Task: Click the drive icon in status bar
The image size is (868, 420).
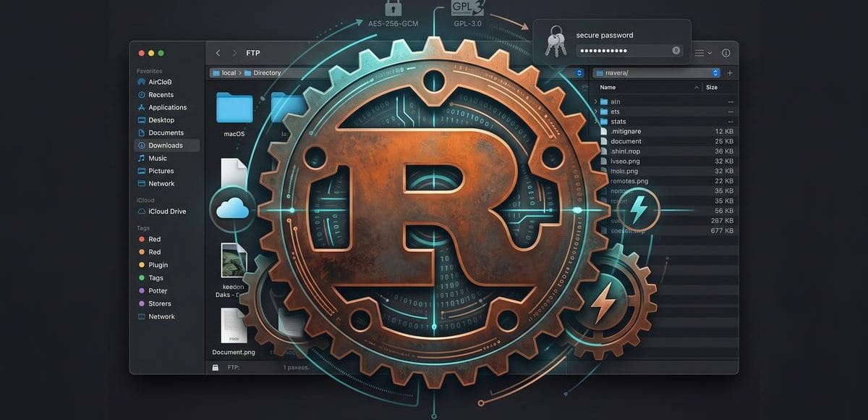Action: click(x=216, y=367)
